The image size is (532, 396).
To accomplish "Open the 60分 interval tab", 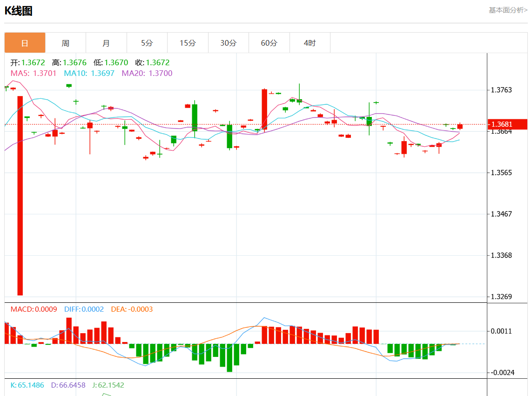I will [x=269, y=43].
